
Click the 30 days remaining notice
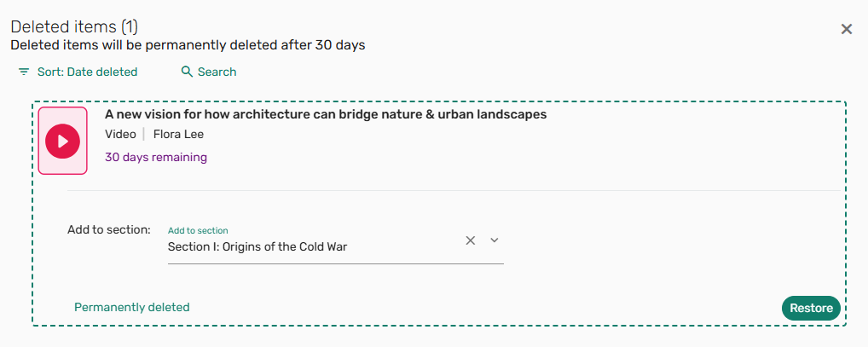(x=156, y=157)
